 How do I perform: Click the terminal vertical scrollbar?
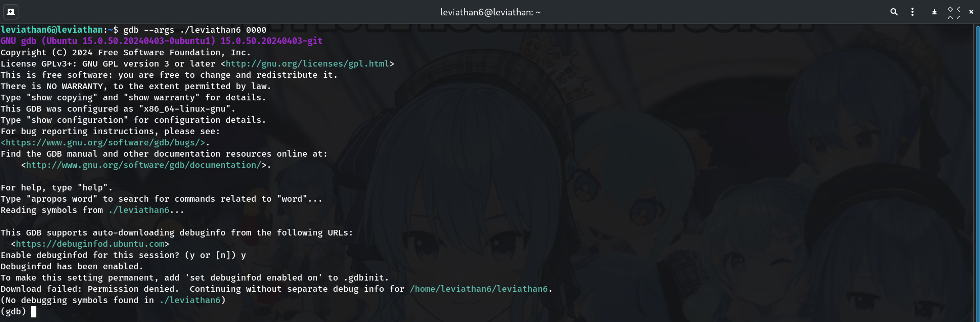point(977,173)
